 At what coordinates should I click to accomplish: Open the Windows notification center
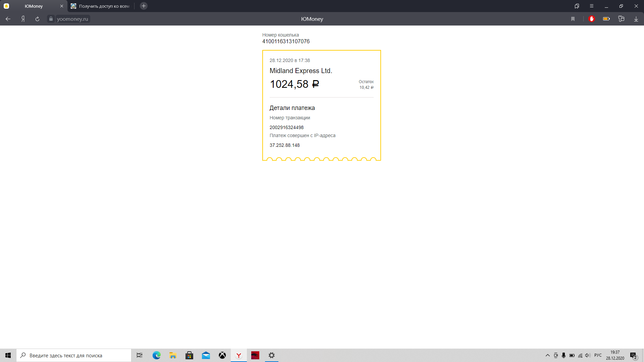(634, 355)
